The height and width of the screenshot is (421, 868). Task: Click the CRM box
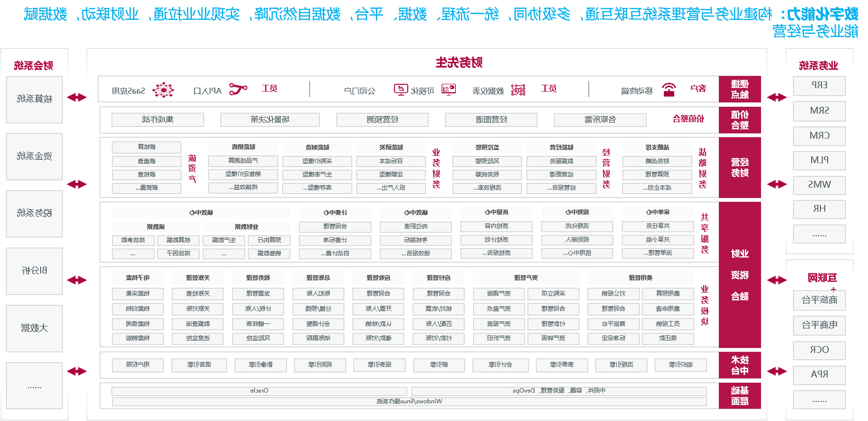click(819, 136)
